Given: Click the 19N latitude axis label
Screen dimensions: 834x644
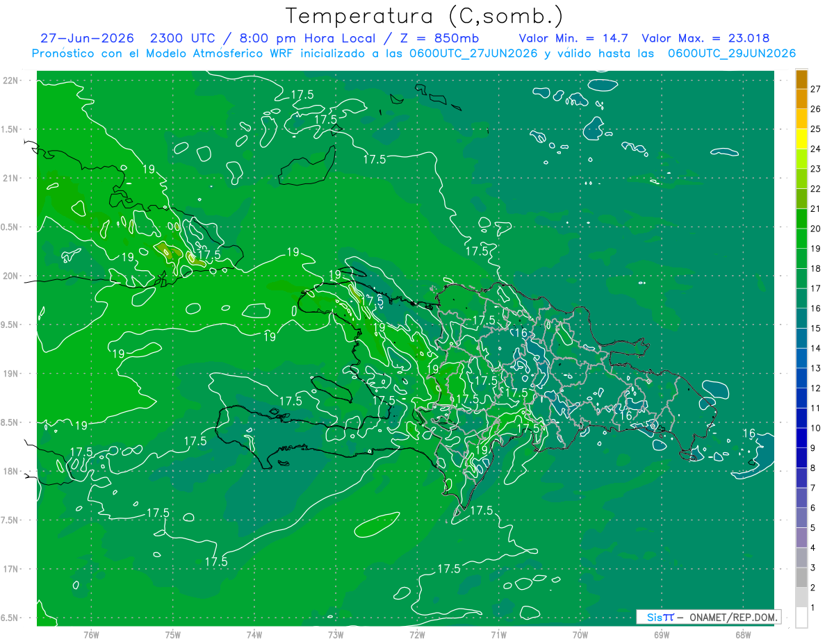Looking at the screenshot, I should click(x=11, y=374).
